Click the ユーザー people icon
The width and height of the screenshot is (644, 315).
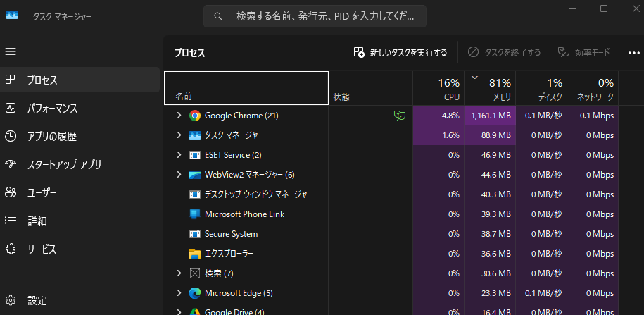(x=11, y=192)
